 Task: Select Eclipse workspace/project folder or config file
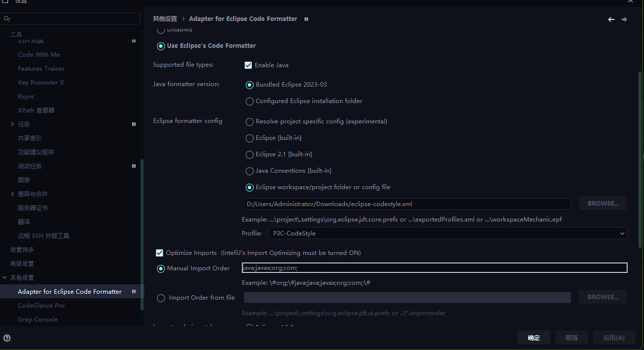tap(250, 187)
